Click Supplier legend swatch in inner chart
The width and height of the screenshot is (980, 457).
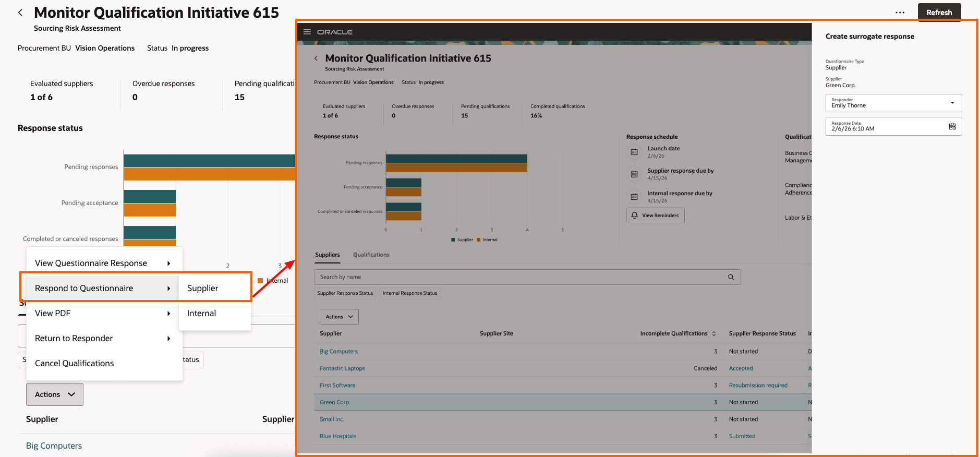click(453, 240)
